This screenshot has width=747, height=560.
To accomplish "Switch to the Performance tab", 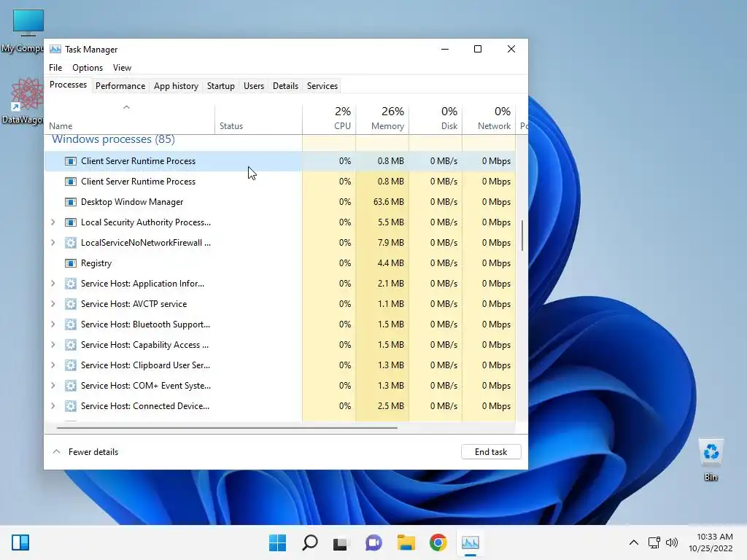I will [120, 86].
